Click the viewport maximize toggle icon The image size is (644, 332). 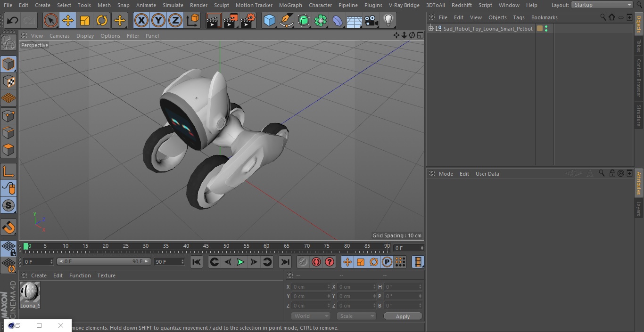420,35
